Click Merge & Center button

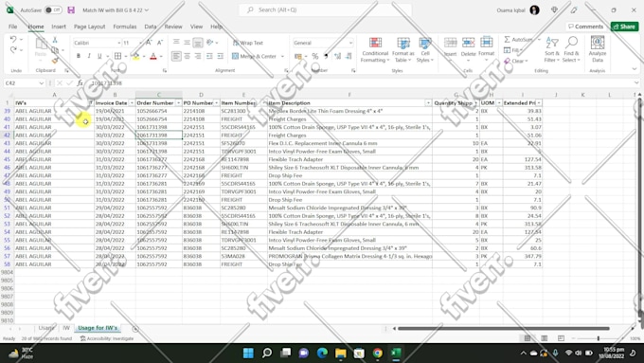point(254,56)
